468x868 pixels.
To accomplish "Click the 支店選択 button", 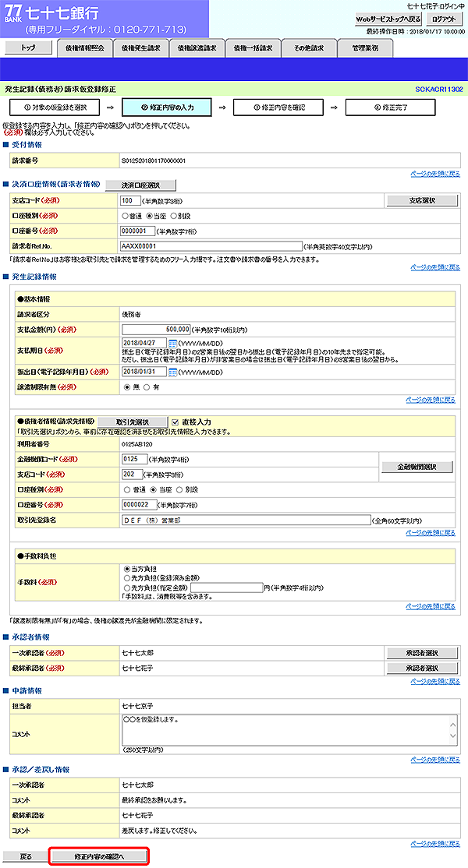I will click(x=422, y=200).
